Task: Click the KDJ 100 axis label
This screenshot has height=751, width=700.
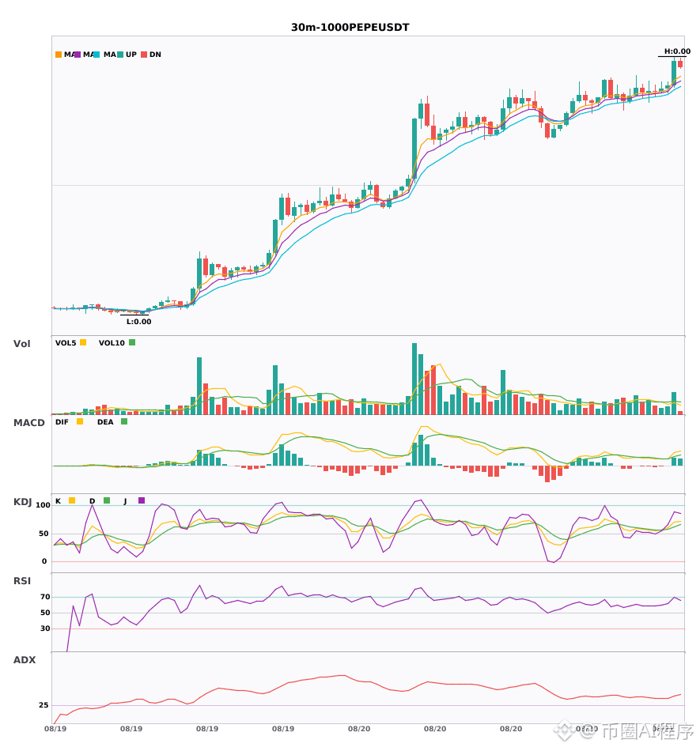Action: [44, 505]
